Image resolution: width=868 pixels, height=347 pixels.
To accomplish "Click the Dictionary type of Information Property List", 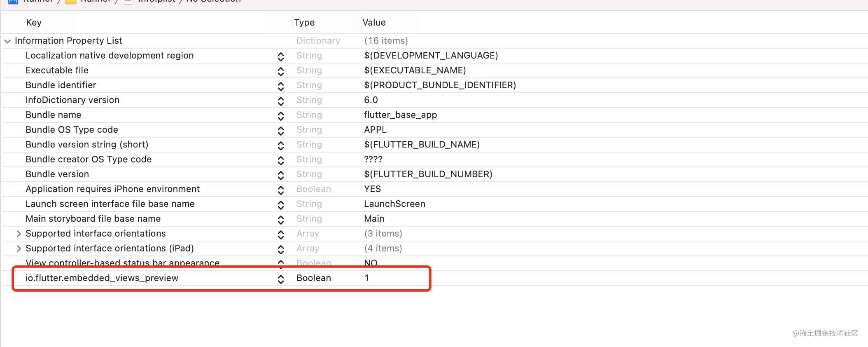I will pyautogui.click(x=318, y=40).
